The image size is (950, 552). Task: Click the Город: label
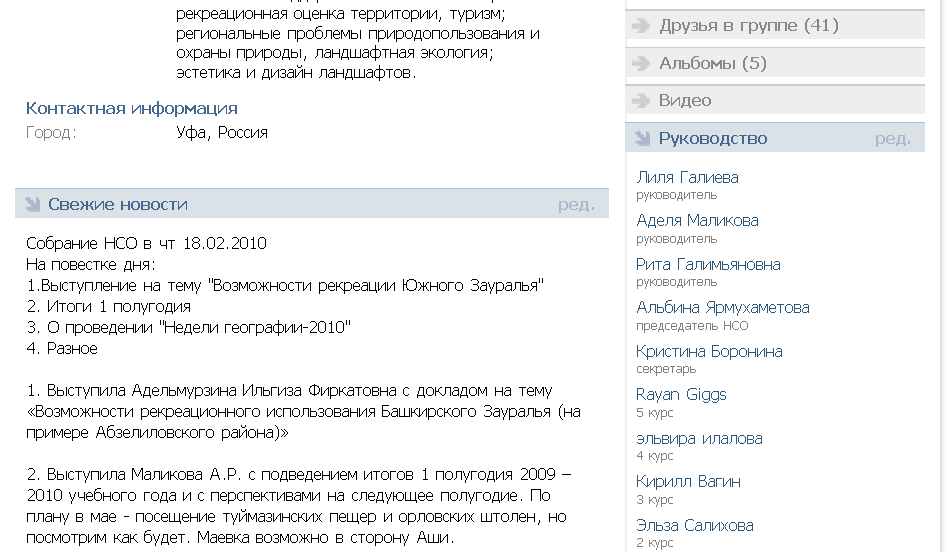point(51,133)
